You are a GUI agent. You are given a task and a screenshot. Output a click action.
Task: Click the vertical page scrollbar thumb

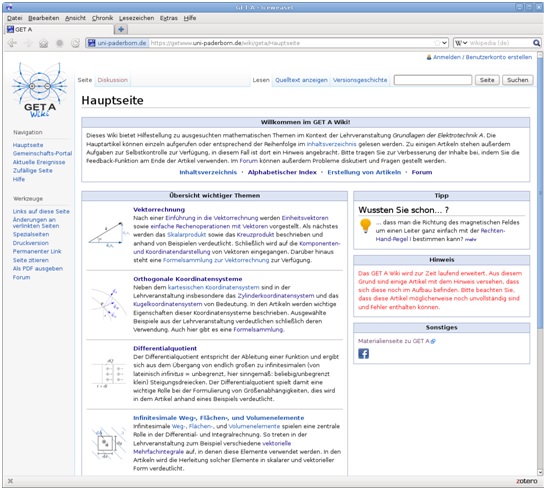540,194
